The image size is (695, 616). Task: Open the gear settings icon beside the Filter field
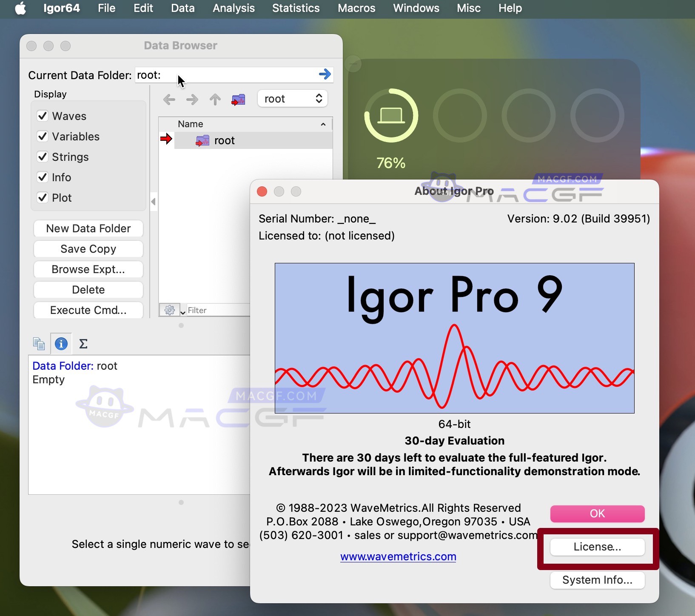169,310
